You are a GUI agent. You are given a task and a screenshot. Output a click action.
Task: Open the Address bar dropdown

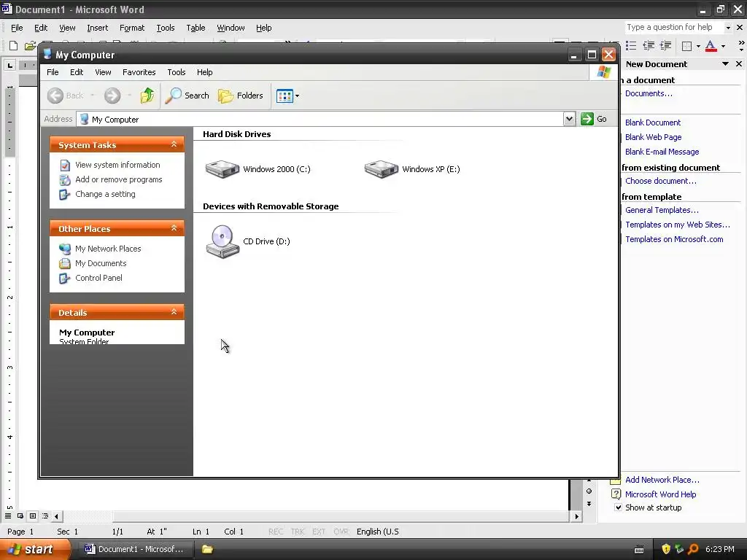pos(569,119)
